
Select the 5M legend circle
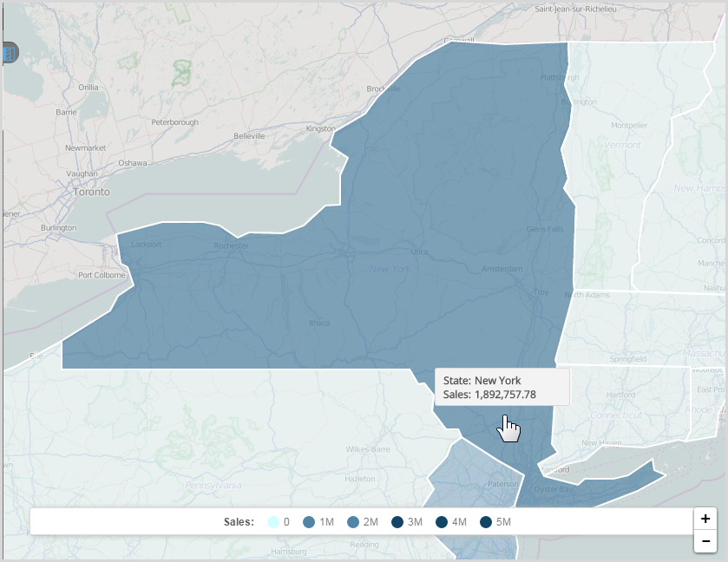(x=486, y=522)
